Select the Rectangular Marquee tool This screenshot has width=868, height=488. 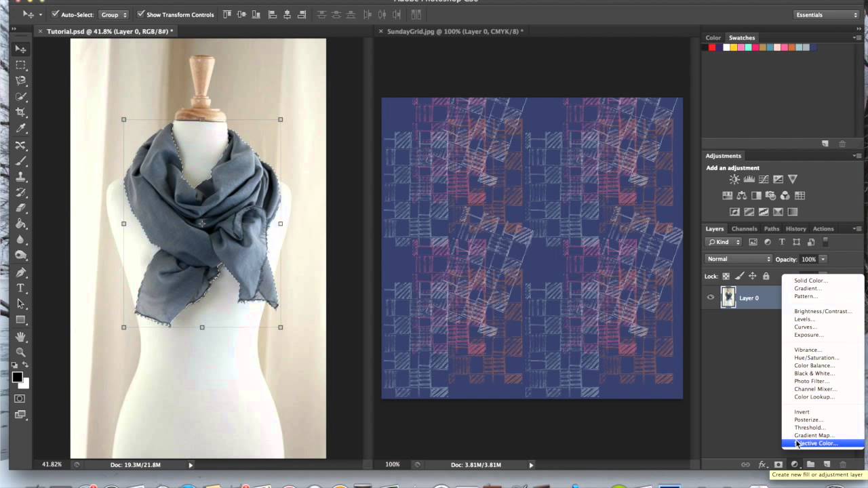click(20, 65)
